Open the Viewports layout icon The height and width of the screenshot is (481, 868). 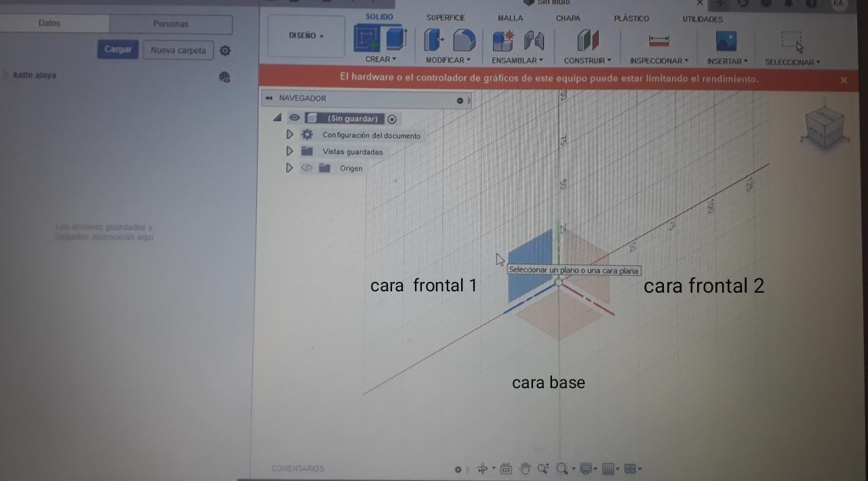(x=630, y=468)
